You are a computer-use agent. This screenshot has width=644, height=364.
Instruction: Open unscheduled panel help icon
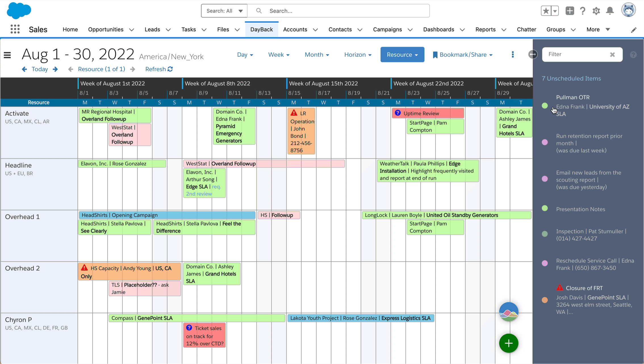633,55
